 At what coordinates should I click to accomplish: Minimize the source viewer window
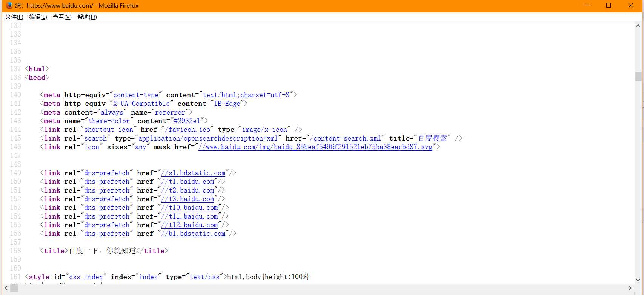[x=587, y=5]
